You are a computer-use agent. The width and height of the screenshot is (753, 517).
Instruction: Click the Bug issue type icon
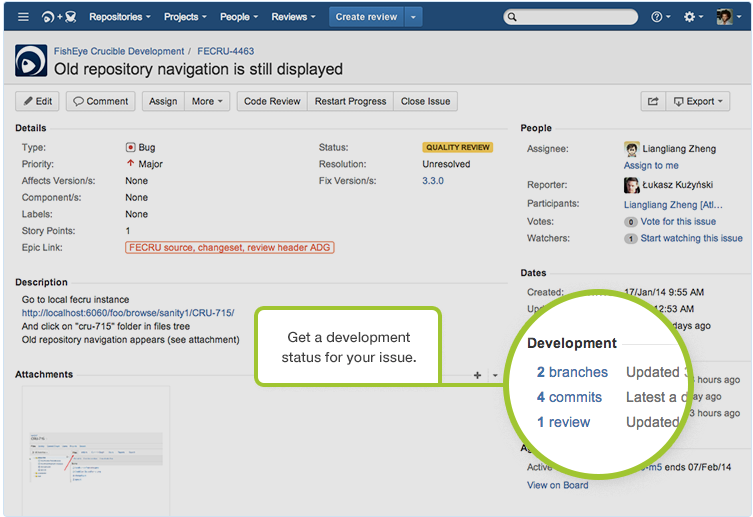(130, 147)
